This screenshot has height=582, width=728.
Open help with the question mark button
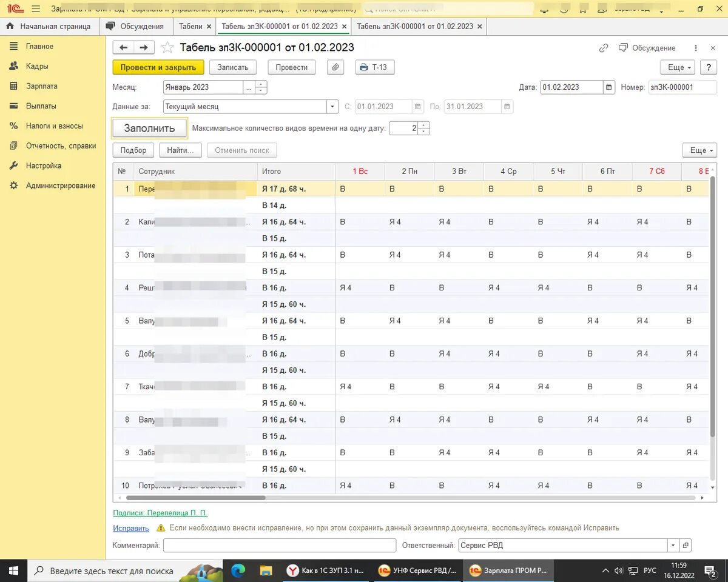click(x=708, y=67)
